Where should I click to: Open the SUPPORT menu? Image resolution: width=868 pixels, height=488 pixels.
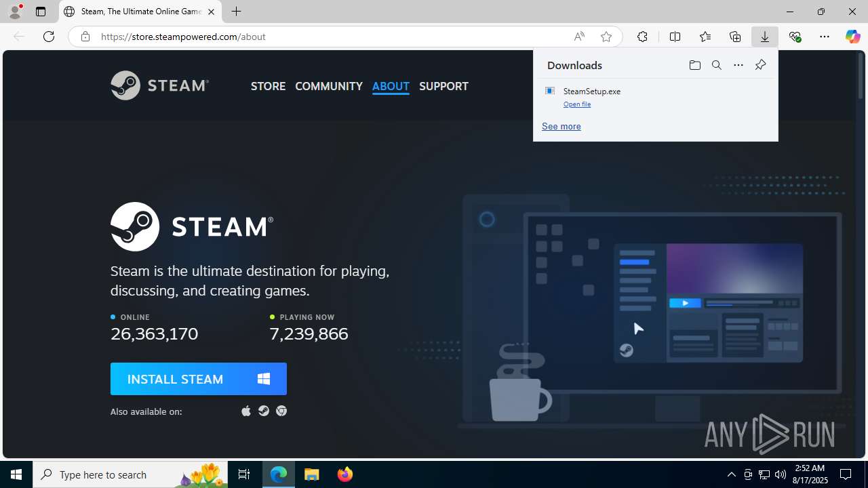point(443,86)
